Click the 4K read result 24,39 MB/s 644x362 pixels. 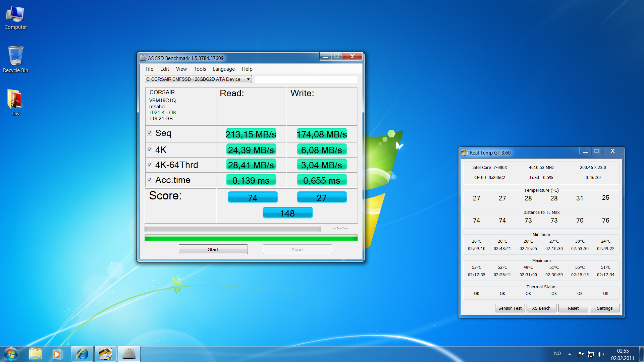pos(251,150)
